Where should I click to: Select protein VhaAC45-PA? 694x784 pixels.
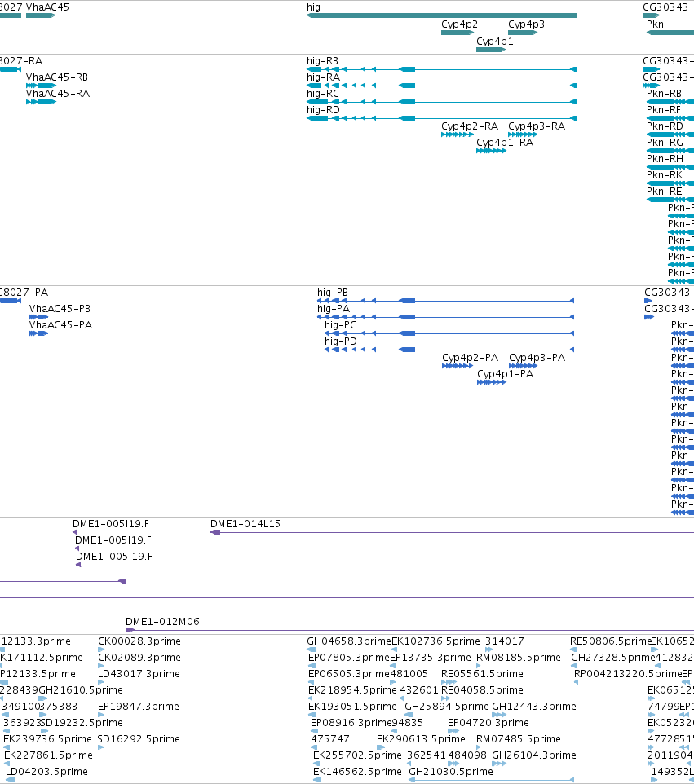point(38,333)
